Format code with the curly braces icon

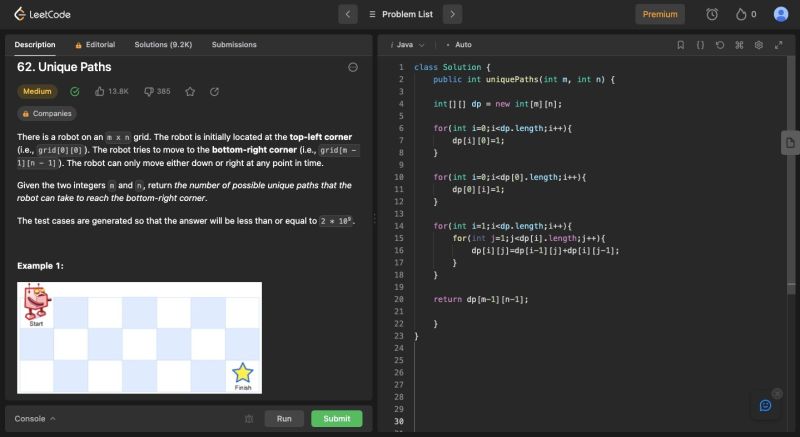coord(700,45)
